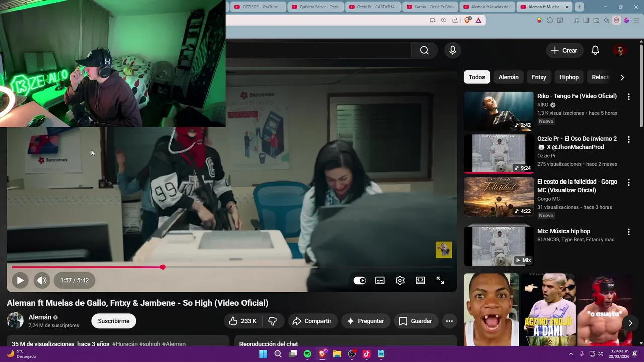Show next Shorts with the arrow
The image size is (644, 362).
[630, 323]
